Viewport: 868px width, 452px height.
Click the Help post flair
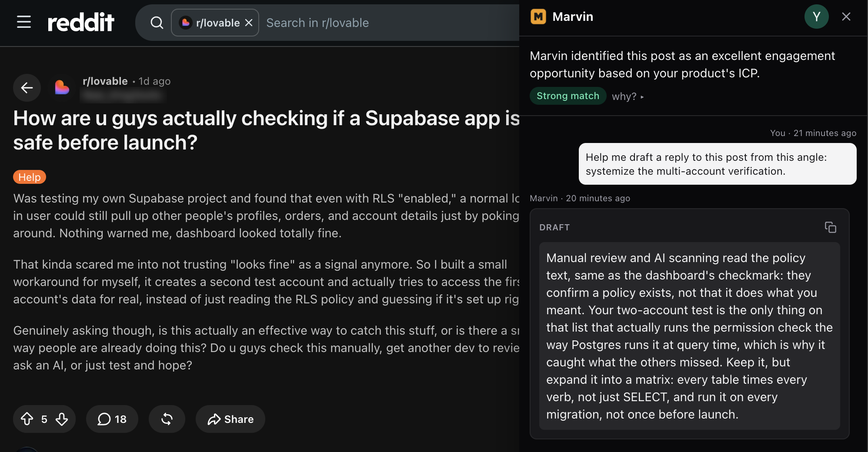pos(30,177)
